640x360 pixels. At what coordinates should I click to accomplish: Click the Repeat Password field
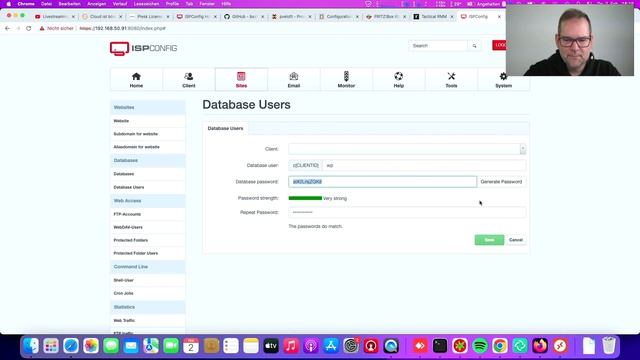407,212
